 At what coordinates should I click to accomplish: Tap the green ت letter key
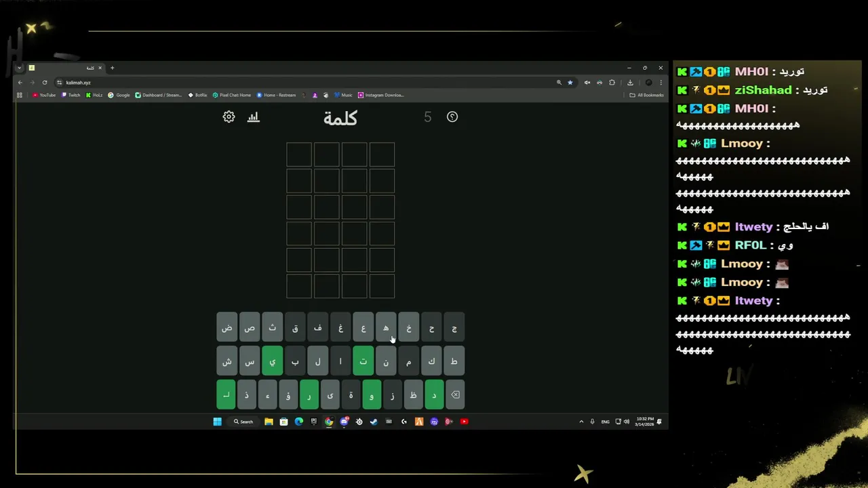pyautogui.click(x=363, y=361)
